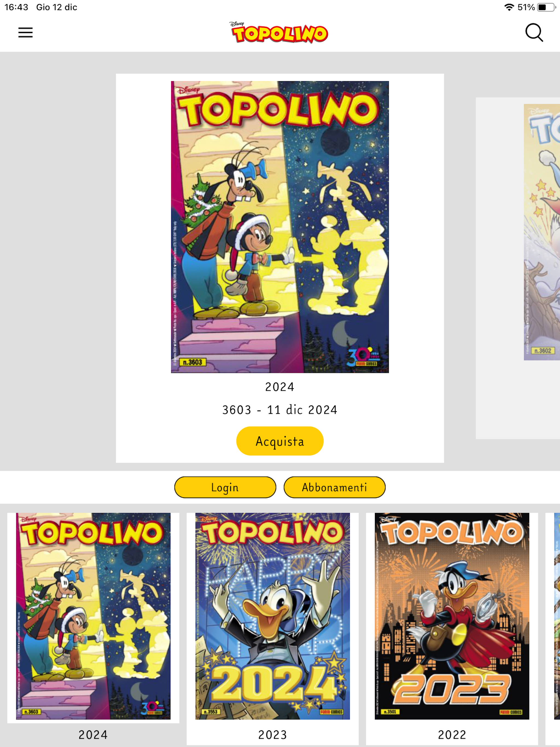
Task: Open the 2024 year collection cover
Action: tap(93, 616)
